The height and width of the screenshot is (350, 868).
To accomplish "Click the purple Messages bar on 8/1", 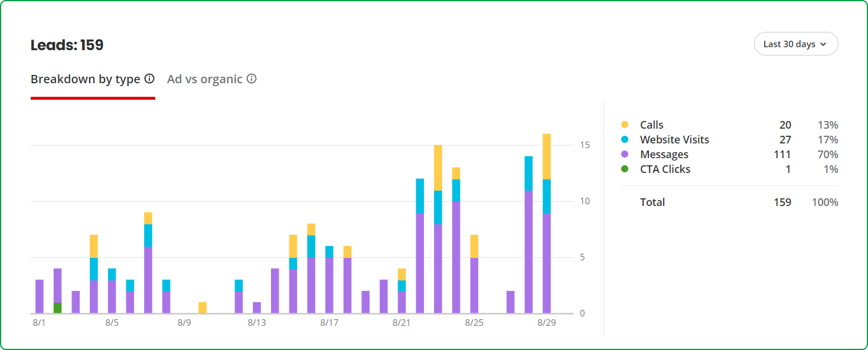I will click(40, 296).
